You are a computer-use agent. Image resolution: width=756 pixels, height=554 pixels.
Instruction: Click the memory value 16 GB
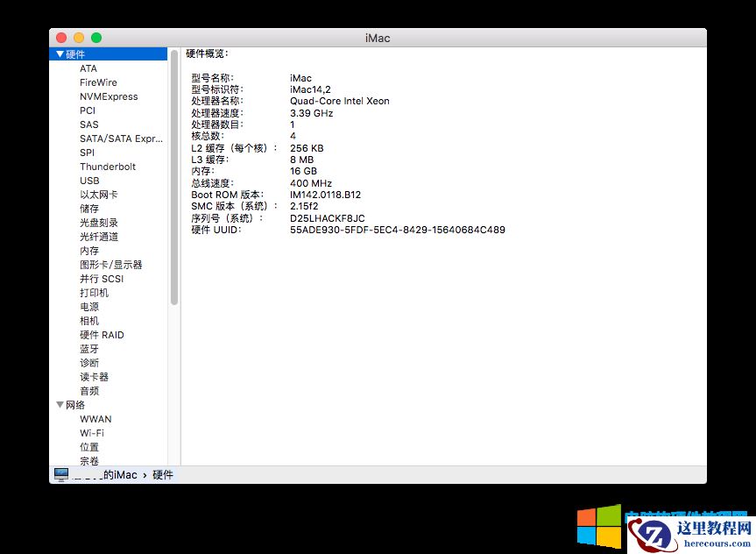coord(303,171)
